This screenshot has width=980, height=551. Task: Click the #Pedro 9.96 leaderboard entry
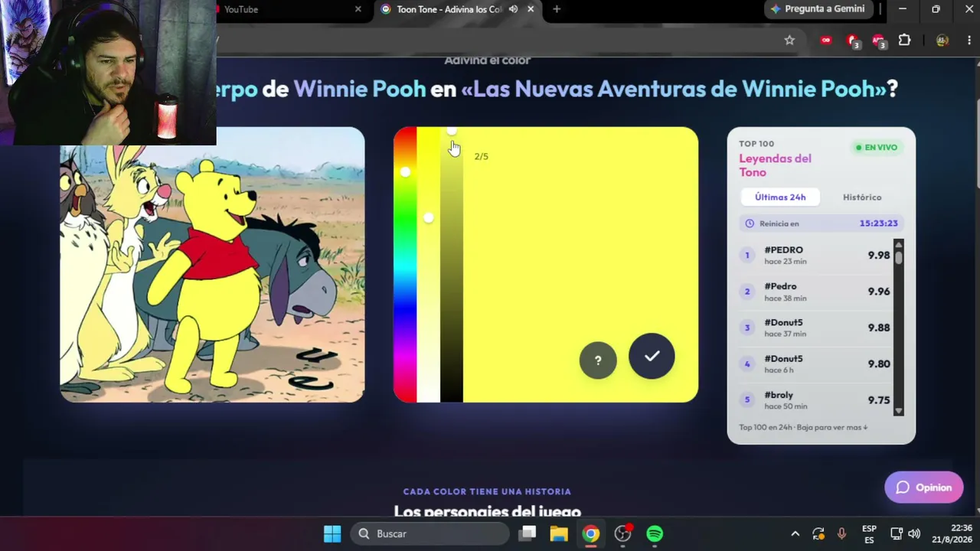pyautogui.click(x=815, y=292)
